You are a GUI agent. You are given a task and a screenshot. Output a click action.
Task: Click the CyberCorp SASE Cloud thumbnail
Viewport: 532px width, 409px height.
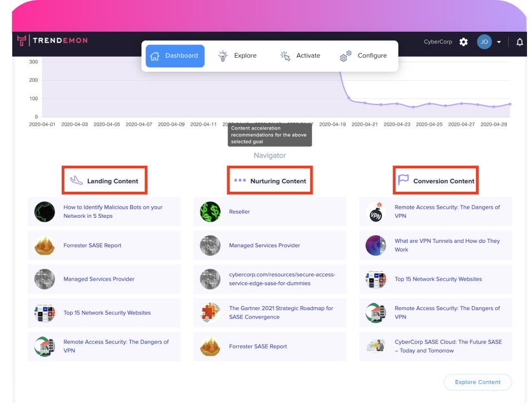[x=376, y=346]
